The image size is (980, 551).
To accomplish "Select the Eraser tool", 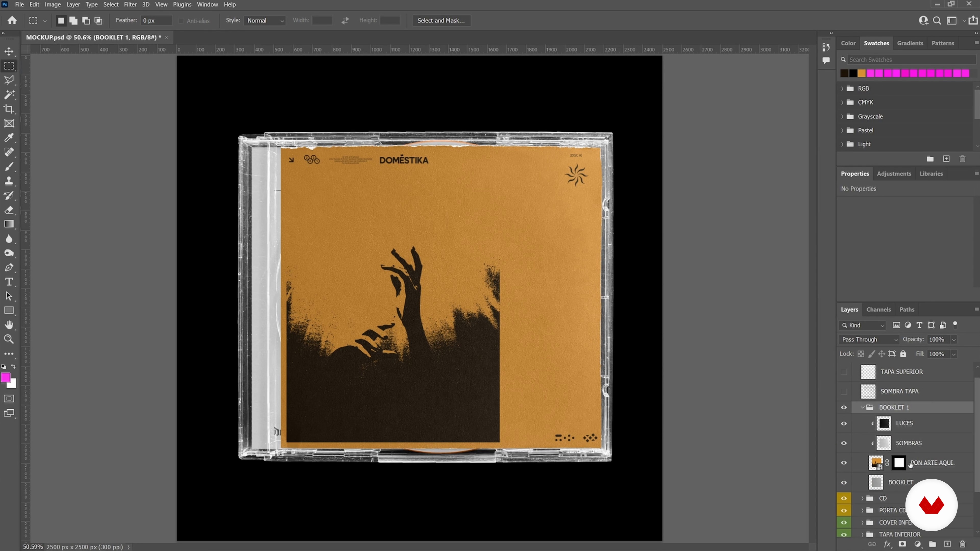I will pos(9,210).
